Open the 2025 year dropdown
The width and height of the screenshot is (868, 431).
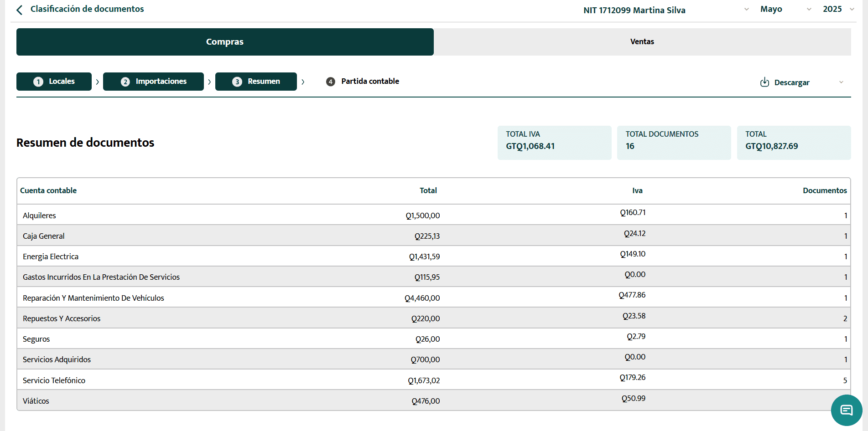838,9
